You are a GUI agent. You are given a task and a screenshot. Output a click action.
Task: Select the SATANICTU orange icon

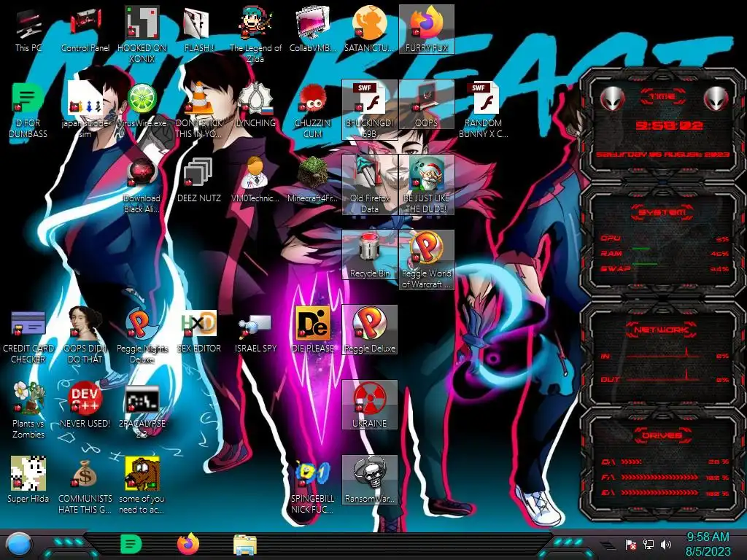coord(370,30)
